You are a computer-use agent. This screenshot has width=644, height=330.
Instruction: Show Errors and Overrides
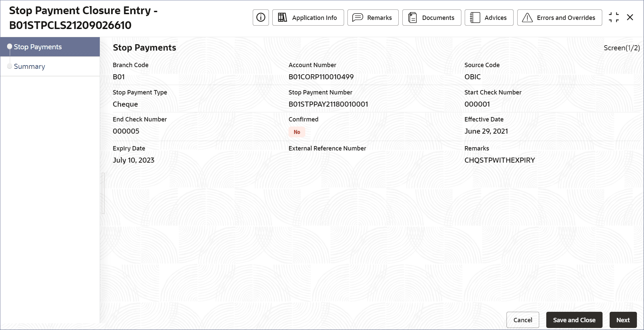(559, 18)
